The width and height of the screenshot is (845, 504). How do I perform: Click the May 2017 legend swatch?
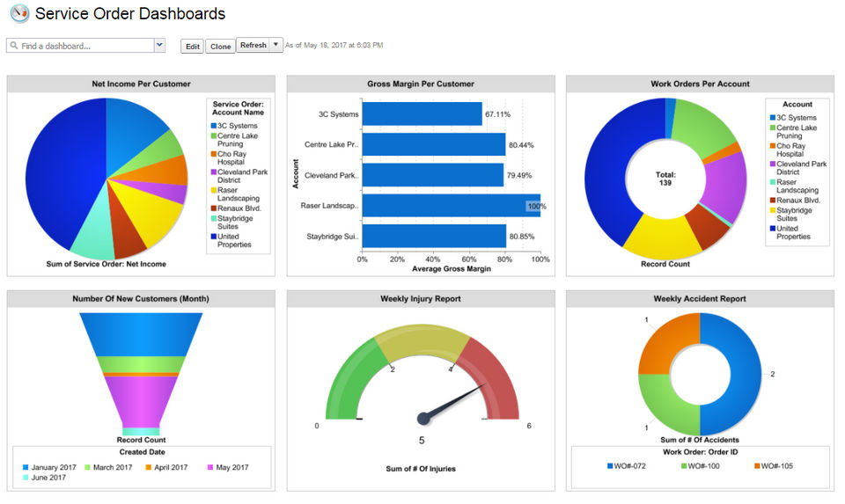210,467
